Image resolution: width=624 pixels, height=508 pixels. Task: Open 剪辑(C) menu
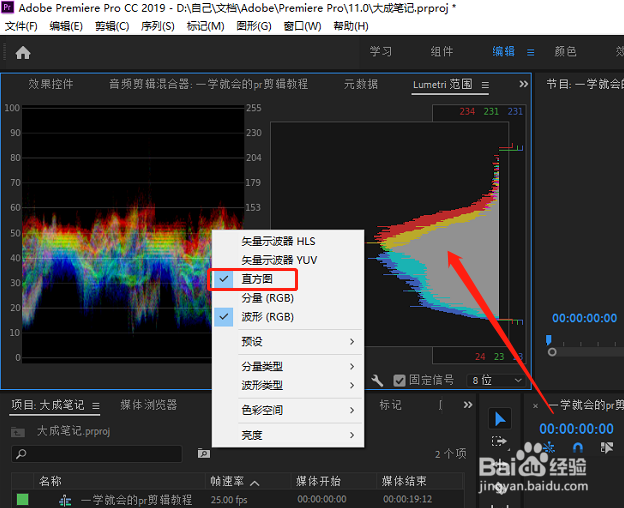(112, 26)
